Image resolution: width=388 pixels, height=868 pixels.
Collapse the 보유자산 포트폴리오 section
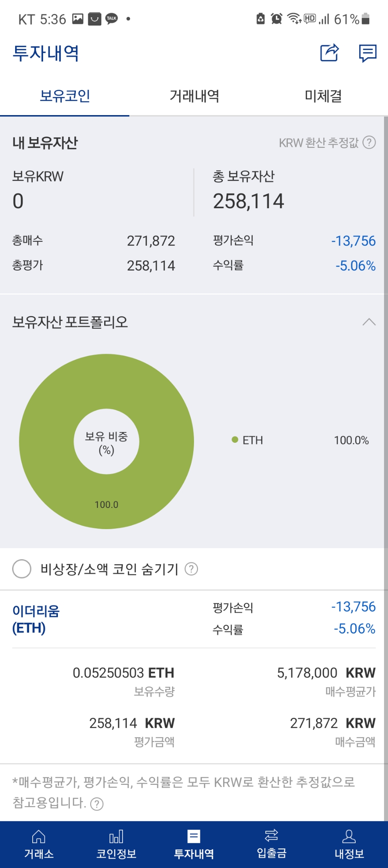pos(369,322)
